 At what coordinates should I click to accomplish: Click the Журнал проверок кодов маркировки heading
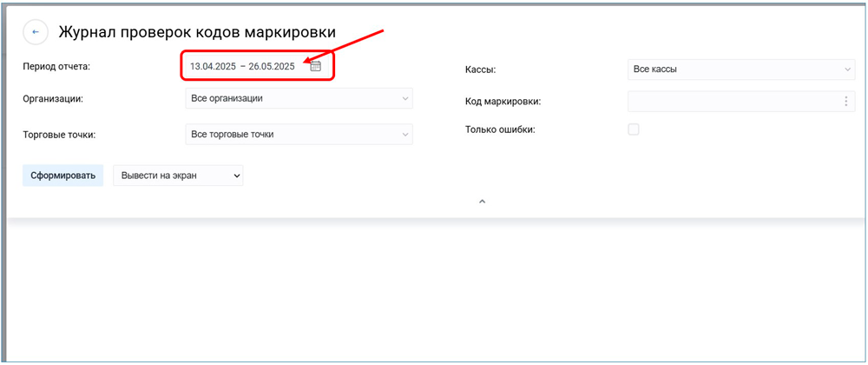click(x=197, y=32)
